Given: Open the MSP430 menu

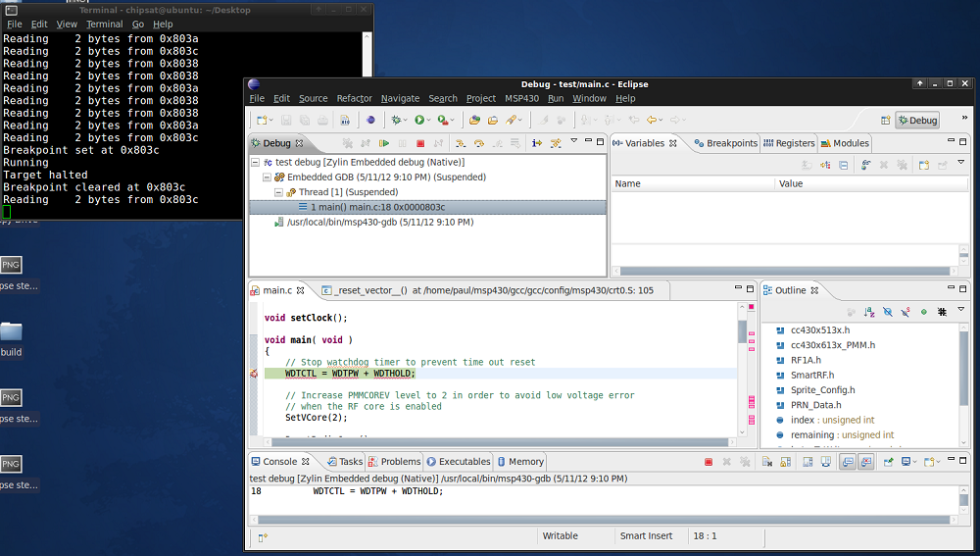Looking at the screenshot, I should 521,98.
